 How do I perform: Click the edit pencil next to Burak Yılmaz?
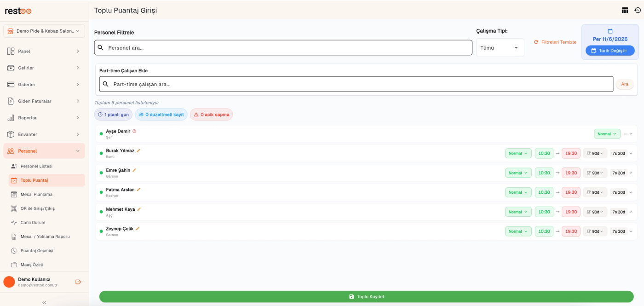pyautogui.click(x=138, y=150)
